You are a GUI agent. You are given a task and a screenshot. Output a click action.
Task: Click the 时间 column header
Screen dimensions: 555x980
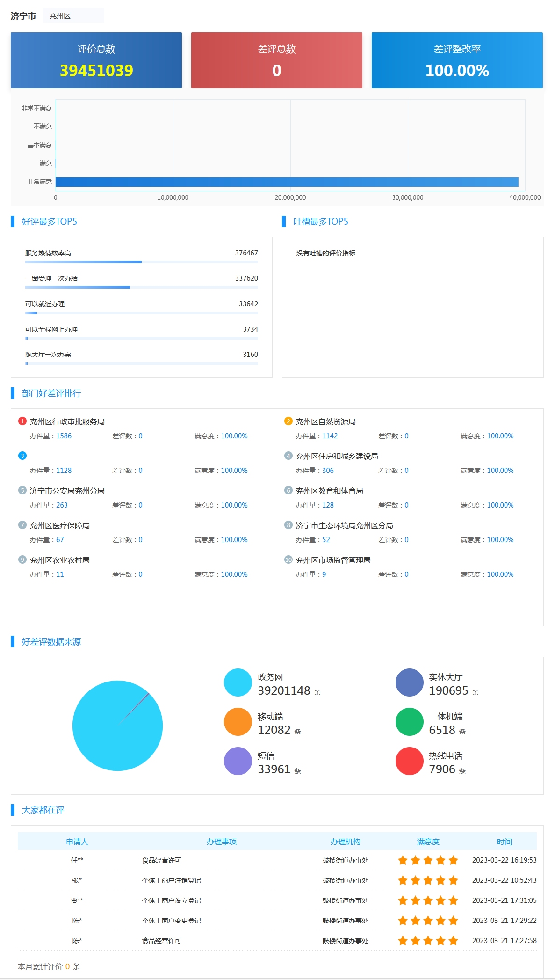point(504,842)
